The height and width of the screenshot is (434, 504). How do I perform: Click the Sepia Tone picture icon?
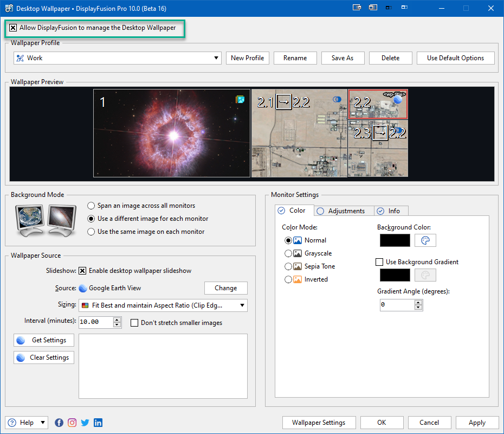point(298,266)
